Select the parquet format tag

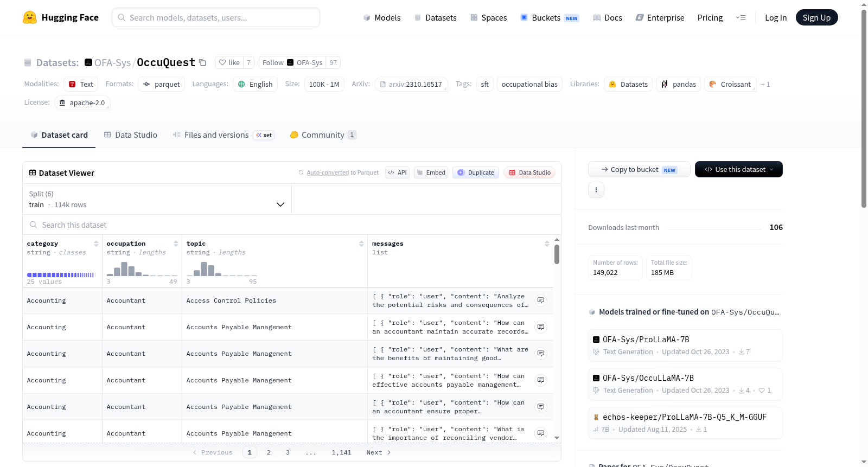click(x=162, y=84)
